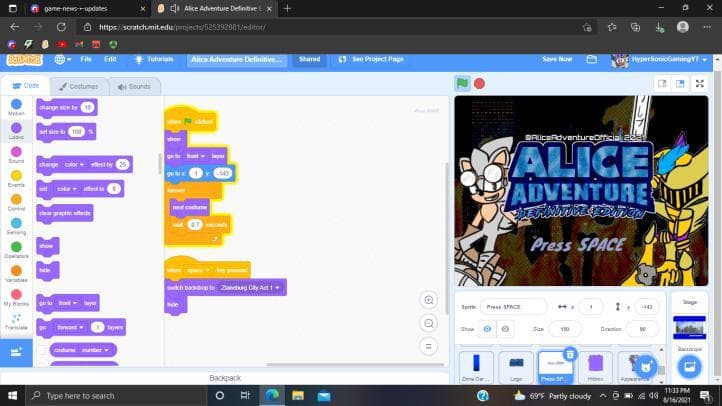Open space key dropdown in key pressed block
722x406 pixels.
click(198, 270)
